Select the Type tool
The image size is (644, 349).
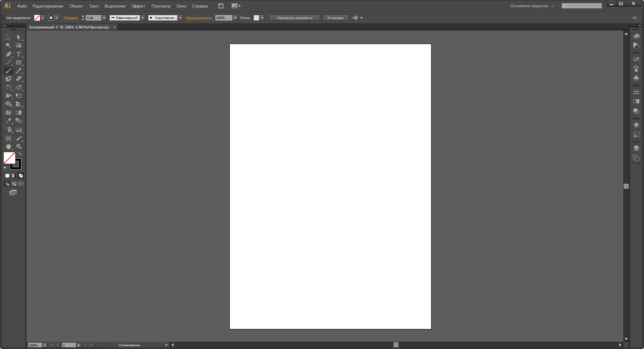19,54
